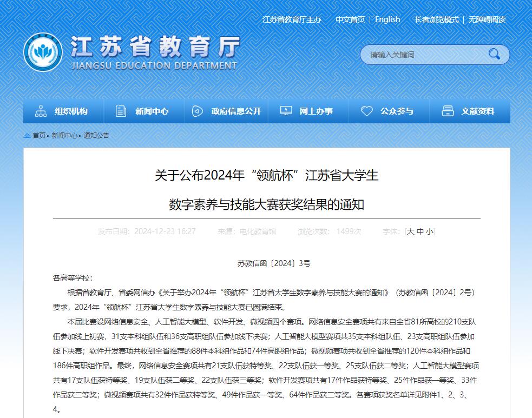This screenshot has width=532, height=418.
Task: Set font size to 大
Action: (411, 231)
